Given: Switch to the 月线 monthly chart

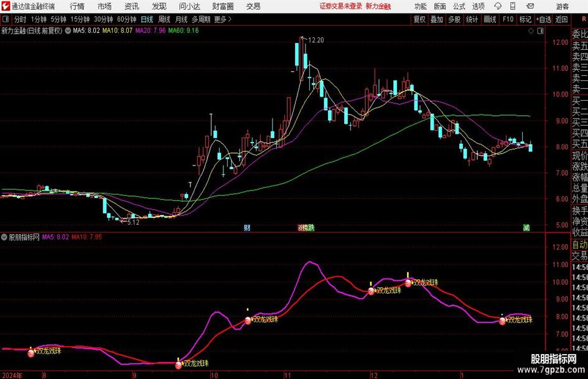Looking at the screenshot, I should 182,19.
